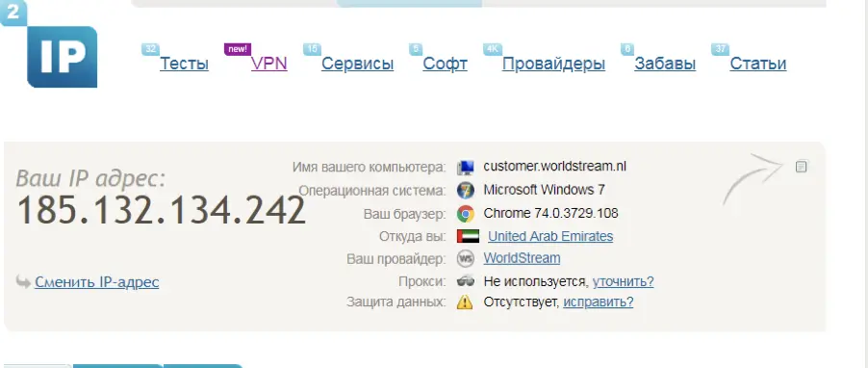The width and height of the screenshot is (868, 368).
Task: Open the Провайдеры menu item
Action: 553,64
